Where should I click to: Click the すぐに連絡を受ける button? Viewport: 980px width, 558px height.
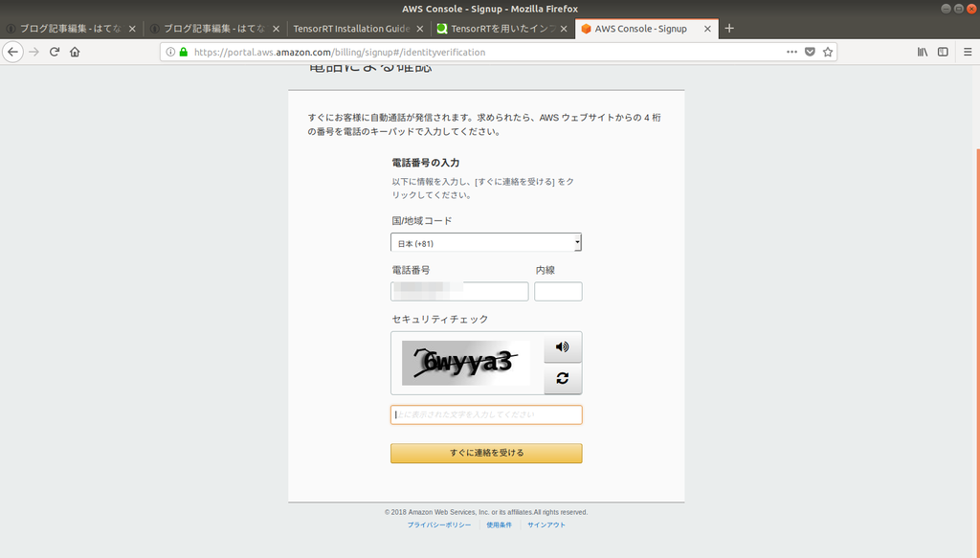[486, 453]
